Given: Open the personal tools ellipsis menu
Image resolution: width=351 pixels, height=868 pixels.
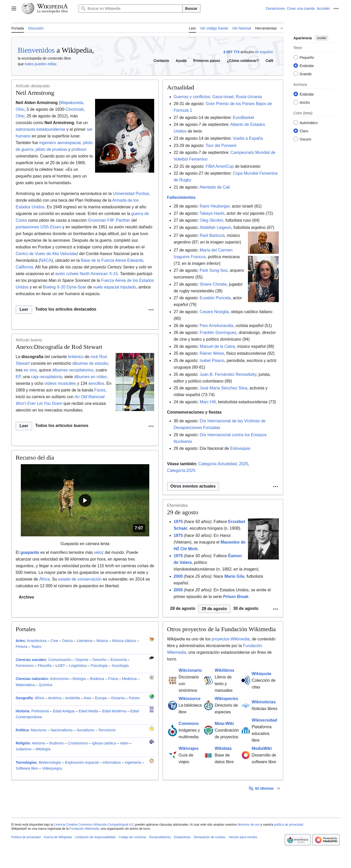Looking at the screenshot, I should tap(336, 8).
